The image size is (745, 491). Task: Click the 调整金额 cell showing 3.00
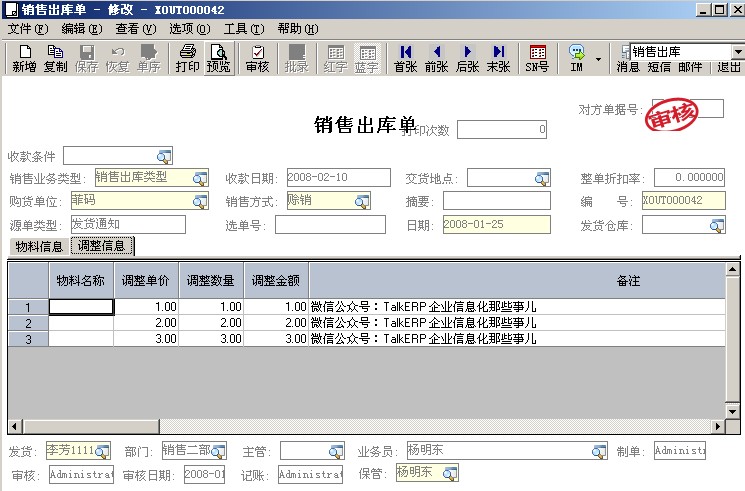[x=277, y=339]
